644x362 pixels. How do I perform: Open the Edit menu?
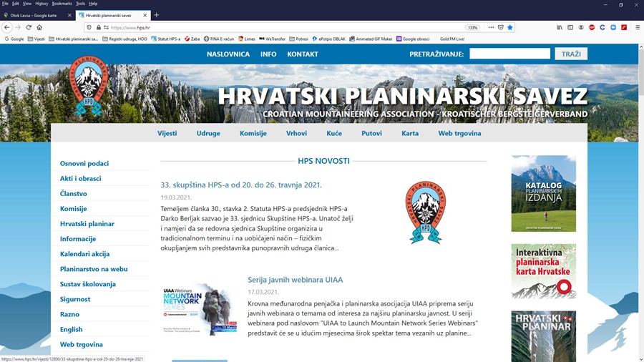(x=16, y=4)
